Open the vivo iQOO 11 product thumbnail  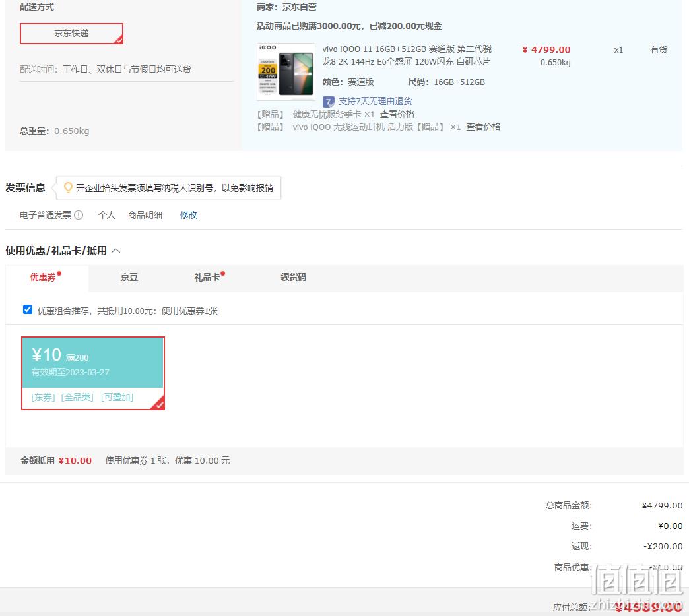[x=286, y=72]
